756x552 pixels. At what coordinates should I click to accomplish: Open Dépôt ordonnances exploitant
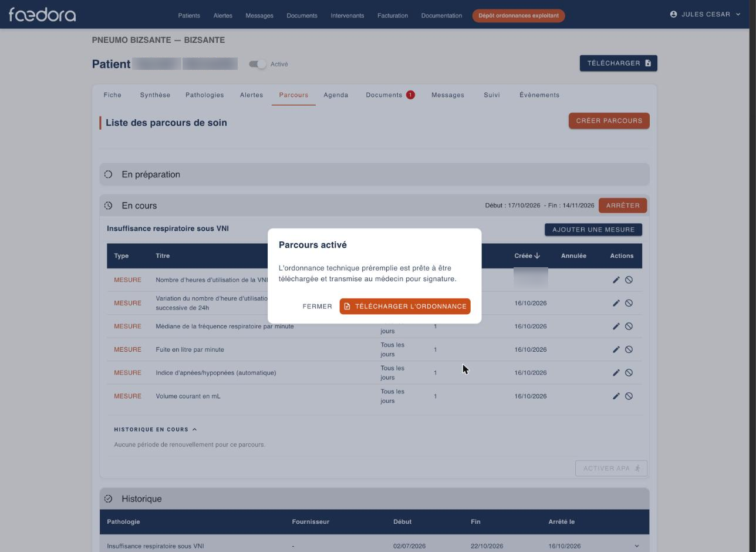pyautogui.click(x=518, y=16)
